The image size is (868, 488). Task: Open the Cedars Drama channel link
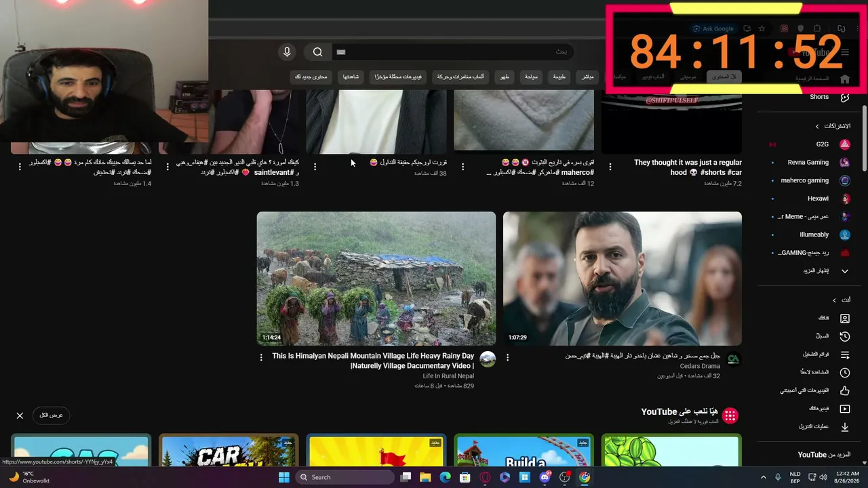700,366
